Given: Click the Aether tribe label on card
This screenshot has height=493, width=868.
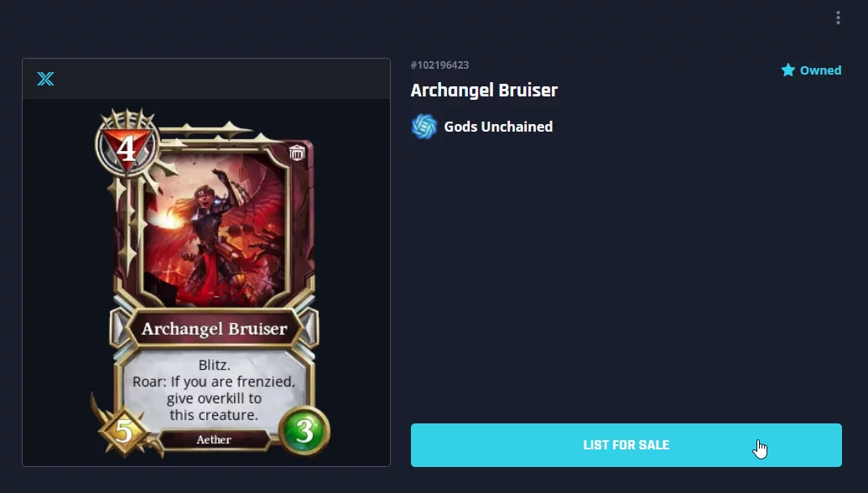Looking at the screenshot, I should point(214,439).
